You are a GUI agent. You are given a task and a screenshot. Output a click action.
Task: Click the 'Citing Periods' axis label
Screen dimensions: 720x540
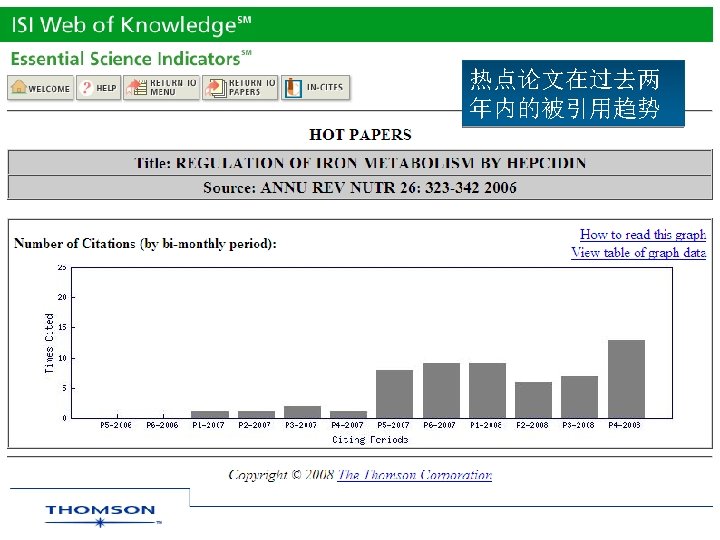(x=370, y=439)
